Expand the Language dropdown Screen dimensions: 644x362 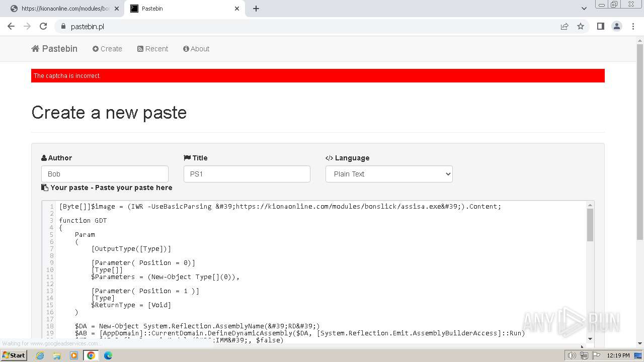(x=389, y=174)
